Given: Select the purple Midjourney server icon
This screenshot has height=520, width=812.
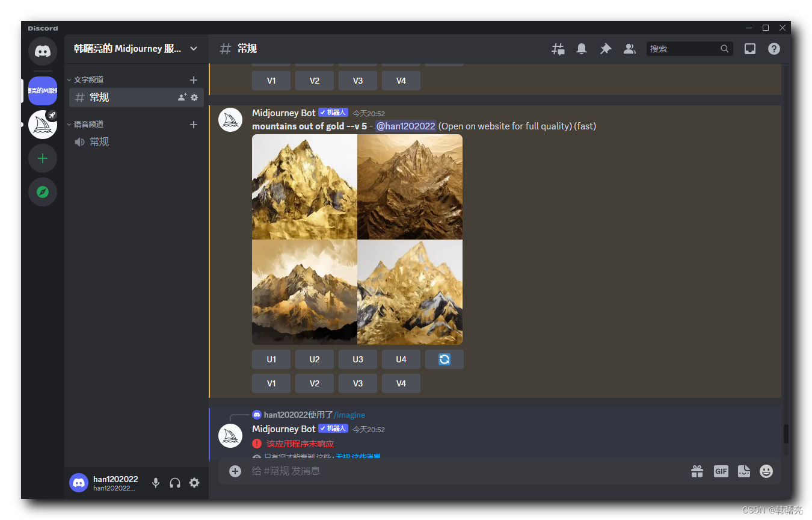Looking at the screenshot, I should tap(43, 91).
